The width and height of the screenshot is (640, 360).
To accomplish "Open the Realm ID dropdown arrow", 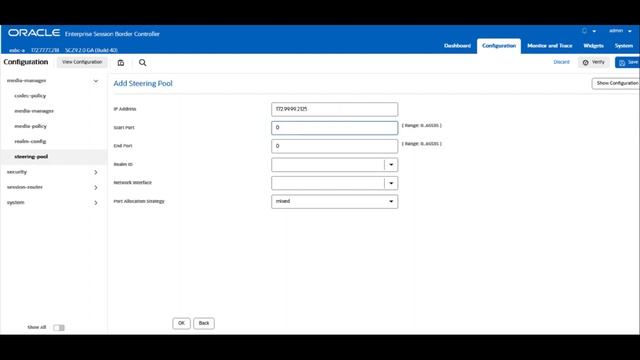I will (x=391, y=164).
